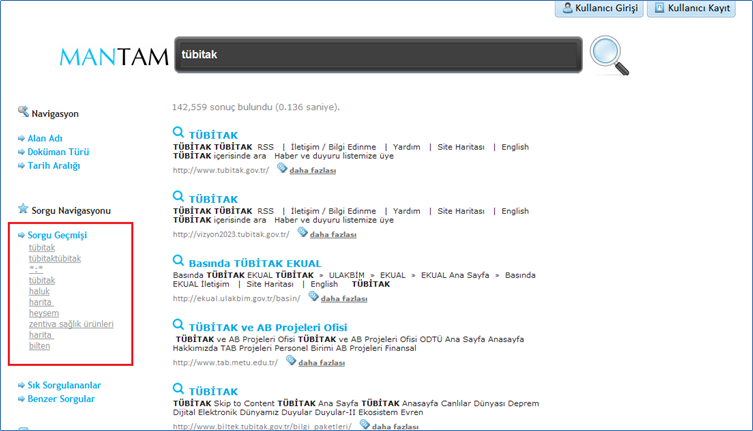Click daha fazlası for tab.metu.edu.tr result

322,363
